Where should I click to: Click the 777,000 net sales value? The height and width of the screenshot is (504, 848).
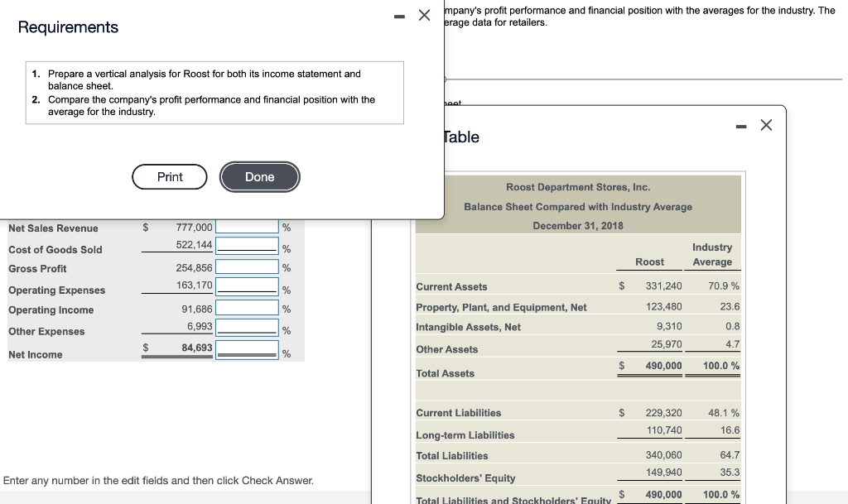194,228
